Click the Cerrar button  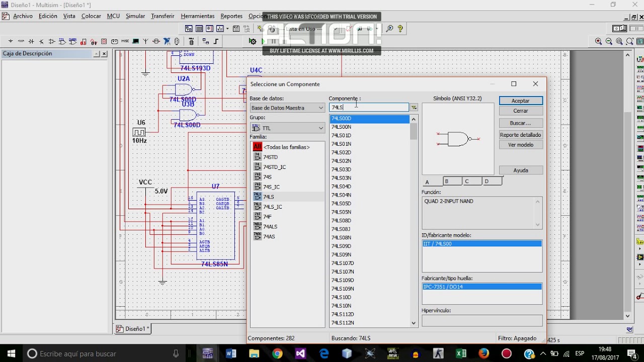point(521,111)
